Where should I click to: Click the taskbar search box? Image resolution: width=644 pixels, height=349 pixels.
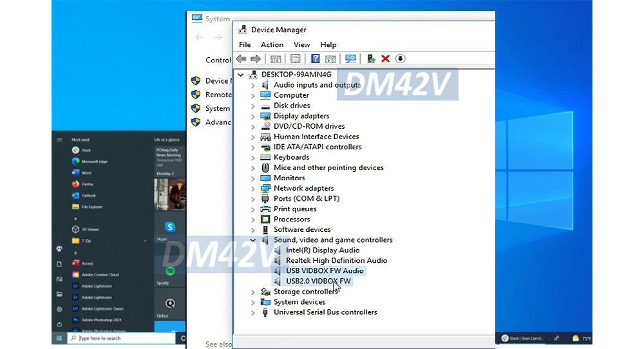pyautogui.click(x=122, y=338)
